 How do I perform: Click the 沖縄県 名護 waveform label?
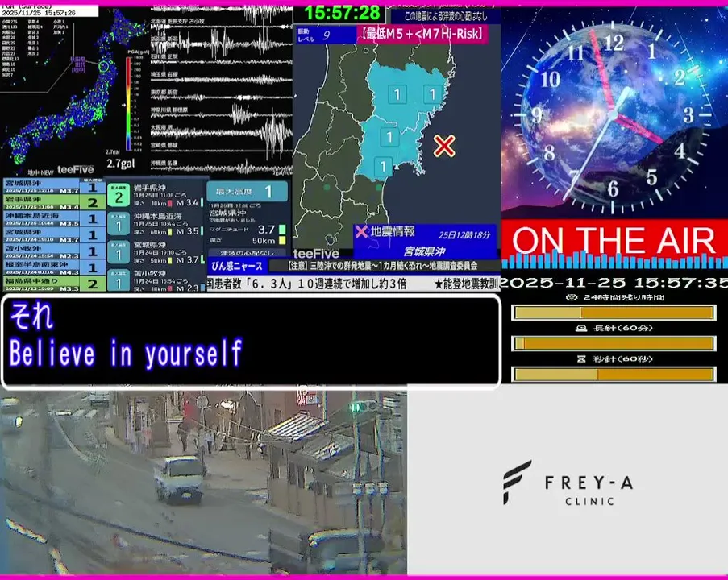[164, 163]
